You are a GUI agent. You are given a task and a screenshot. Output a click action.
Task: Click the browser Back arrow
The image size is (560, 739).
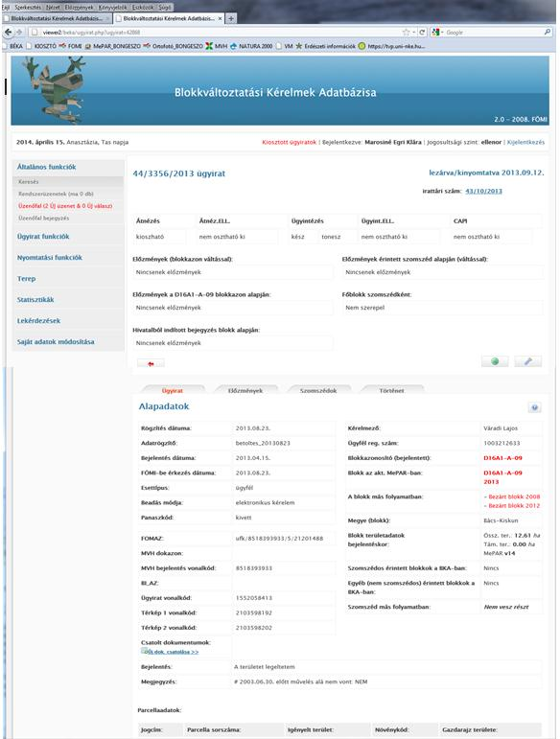(8, 32)
